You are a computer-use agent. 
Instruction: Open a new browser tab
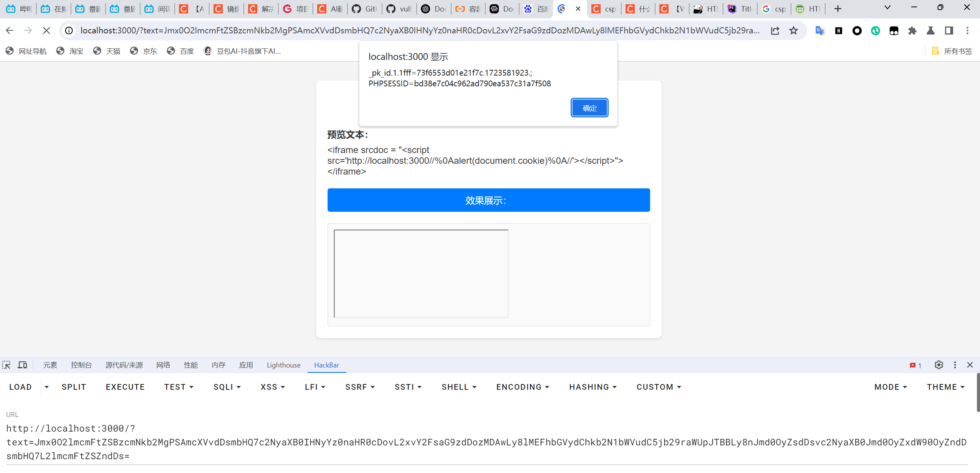pos(838,9)
